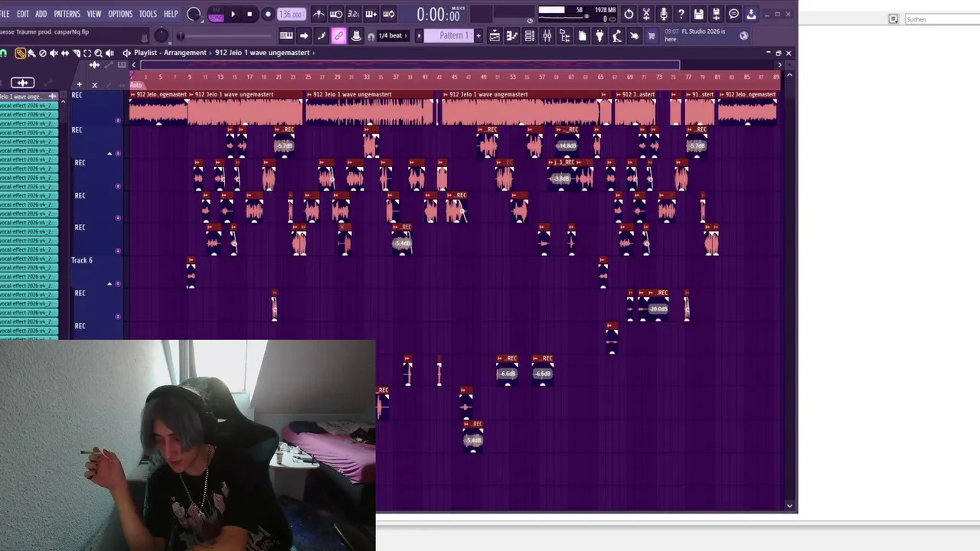Open the Browser panel
This screenshot has width=980, height=551.
click(x=564, y=35)
